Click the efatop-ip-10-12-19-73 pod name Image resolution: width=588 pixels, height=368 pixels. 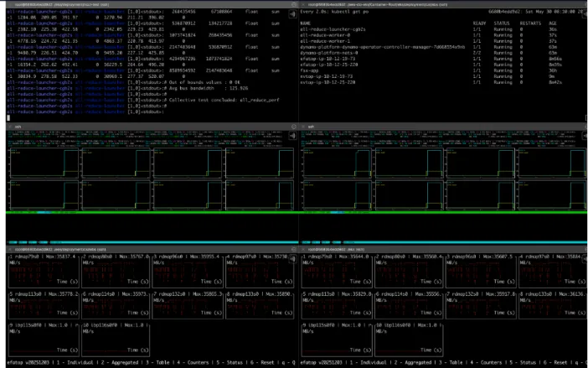pos(328,59)
